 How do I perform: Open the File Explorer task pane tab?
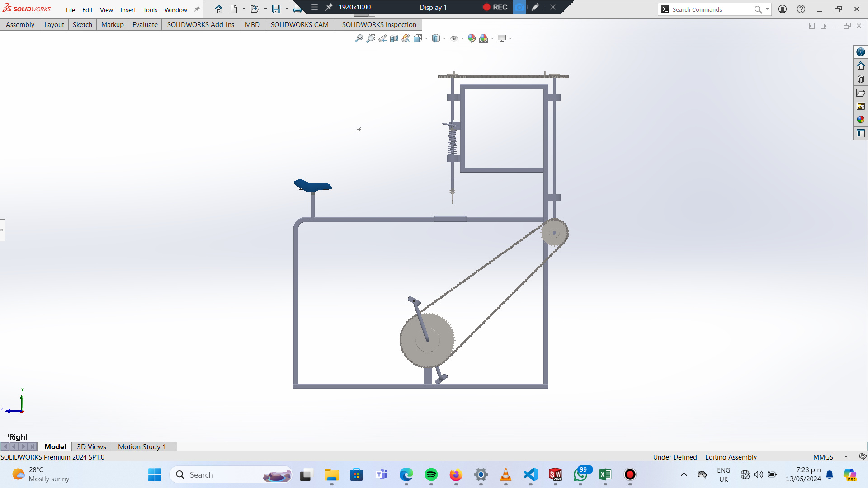click(860, 93)
